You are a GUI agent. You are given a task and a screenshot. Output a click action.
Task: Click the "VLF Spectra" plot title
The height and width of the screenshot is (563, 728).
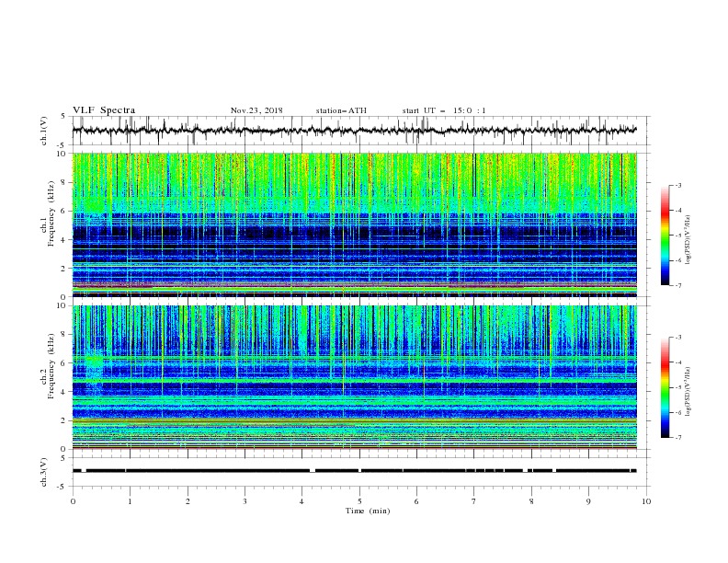coord(104,110)
